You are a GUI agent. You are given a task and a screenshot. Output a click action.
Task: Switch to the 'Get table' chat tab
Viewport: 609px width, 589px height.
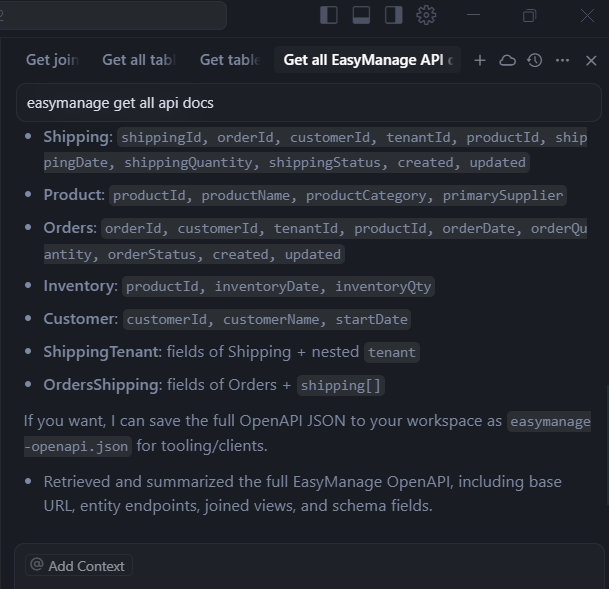[230, 60]
